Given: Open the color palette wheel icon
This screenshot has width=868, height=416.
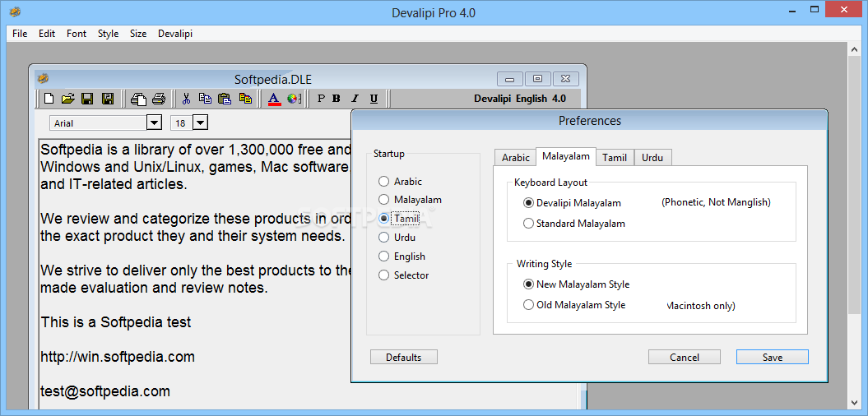Looking at the screenshot, I should tap(294, 99).
